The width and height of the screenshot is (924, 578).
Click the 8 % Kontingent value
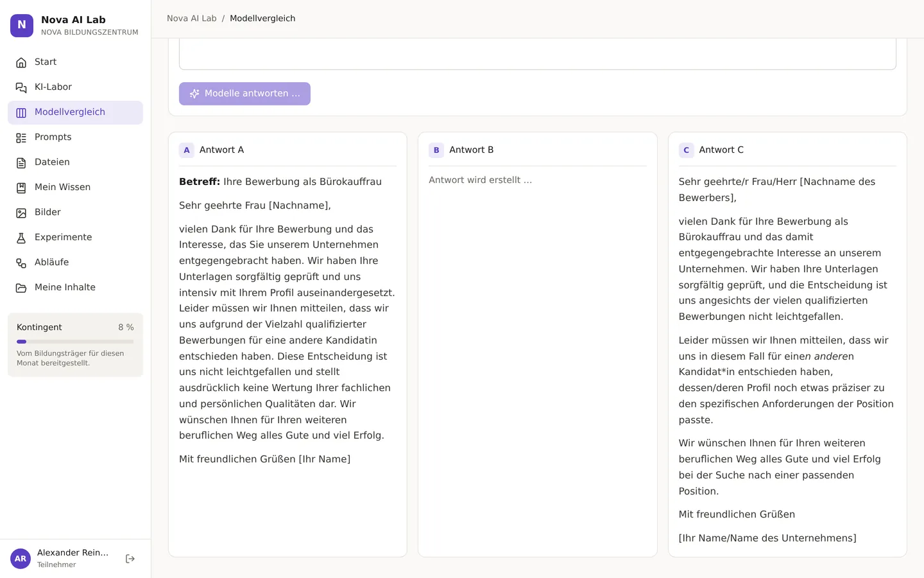point(126,328)
